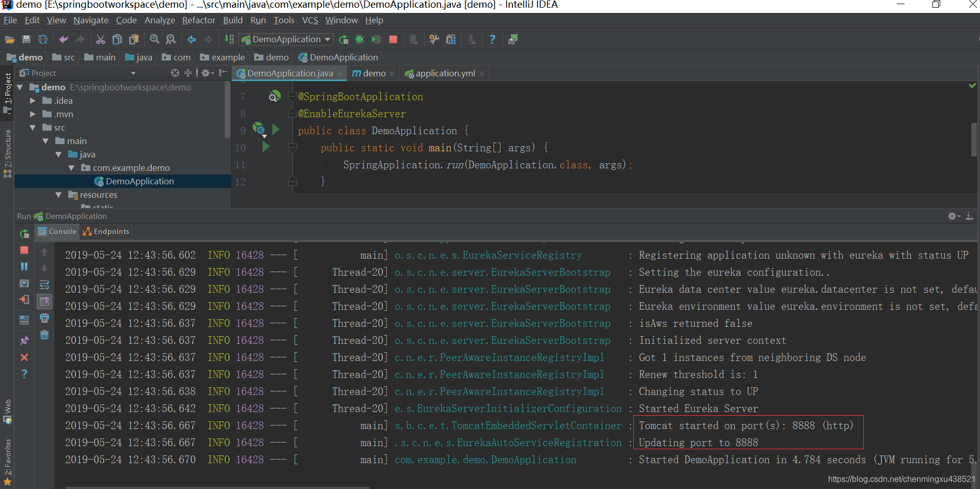Navigate back with the blue arrow
This screenshot has height=489, width=980.
(192, 39)
